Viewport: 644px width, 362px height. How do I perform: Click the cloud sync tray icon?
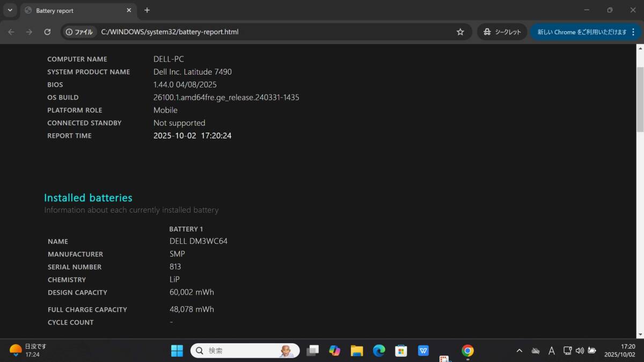click(x=535, y=351)
